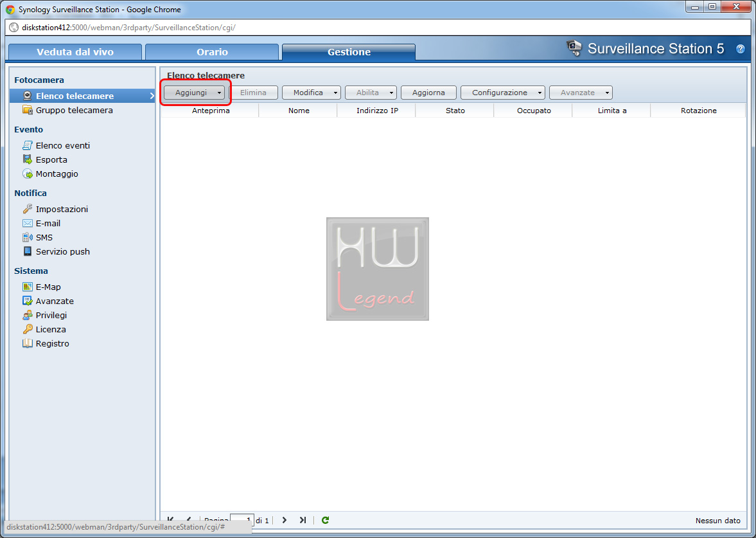Viewport: 756px width, 538px height.
Task: Click the Notifica section heading
Action: click(30, 193)
